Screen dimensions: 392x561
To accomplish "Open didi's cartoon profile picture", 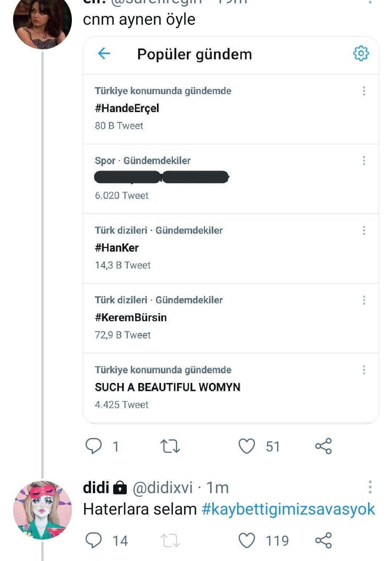I will (42, 510).
